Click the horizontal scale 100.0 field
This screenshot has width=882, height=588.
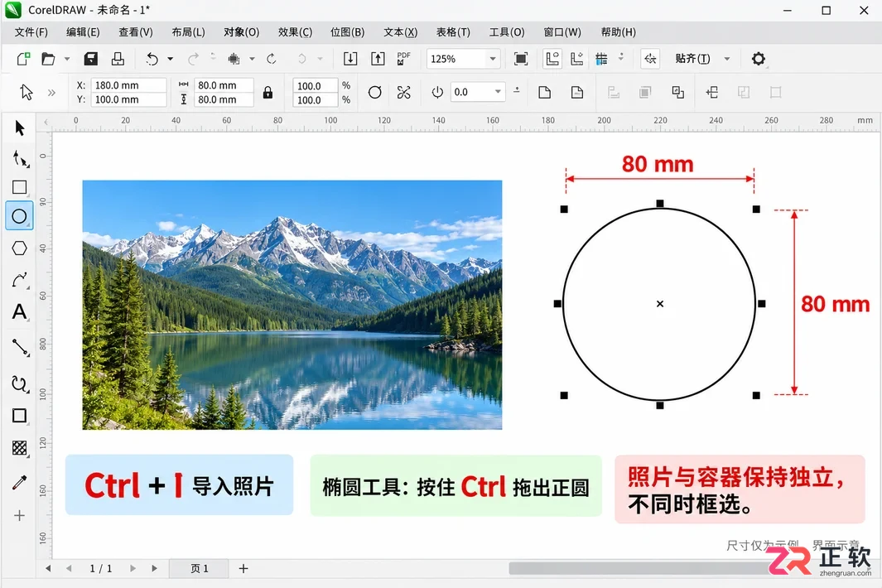pyautogui.click(x=315, y=85)
